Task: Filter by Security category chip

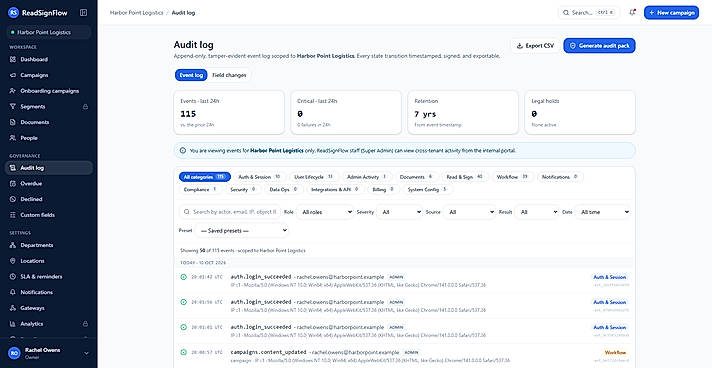Action: click(x=243, y=189)
